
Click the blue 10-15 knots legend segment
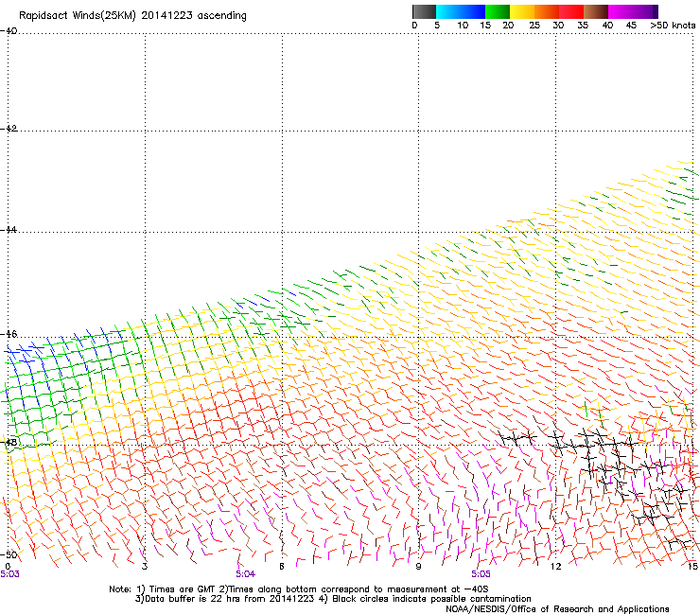click(473, 11)
